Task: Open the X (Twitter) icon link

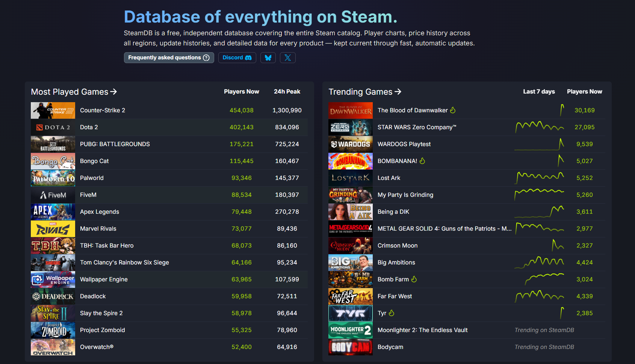Action: (287, 57)
